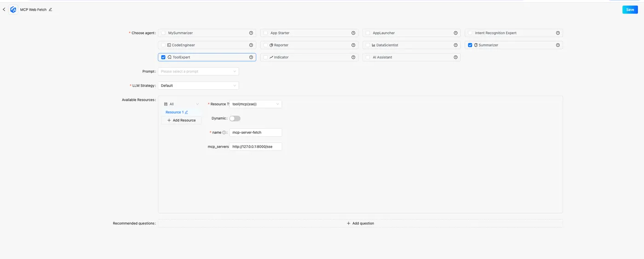Open help icon for Summarizer agent
The width and height of the screenshot is (644, 259).
[558, 45]
